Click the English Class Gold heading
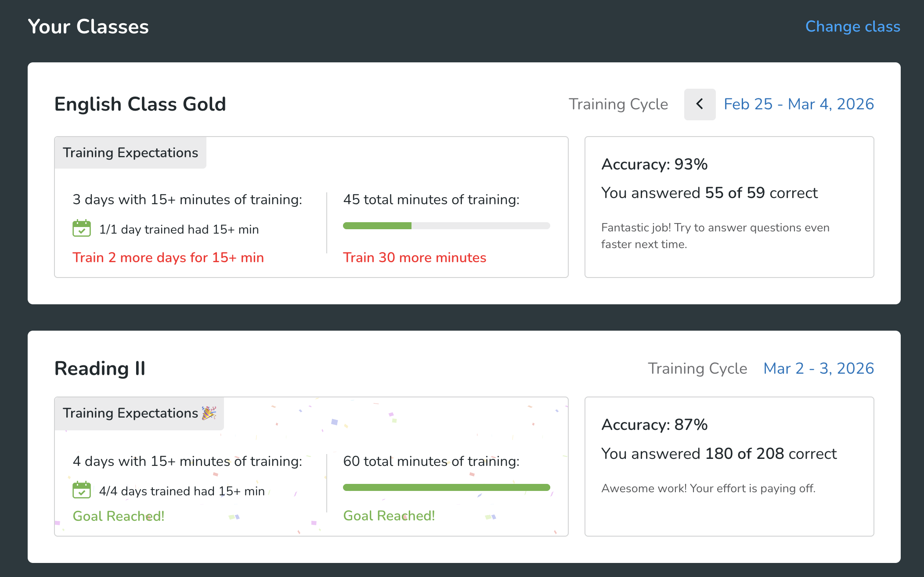924x577 pixels. [140, 104]
